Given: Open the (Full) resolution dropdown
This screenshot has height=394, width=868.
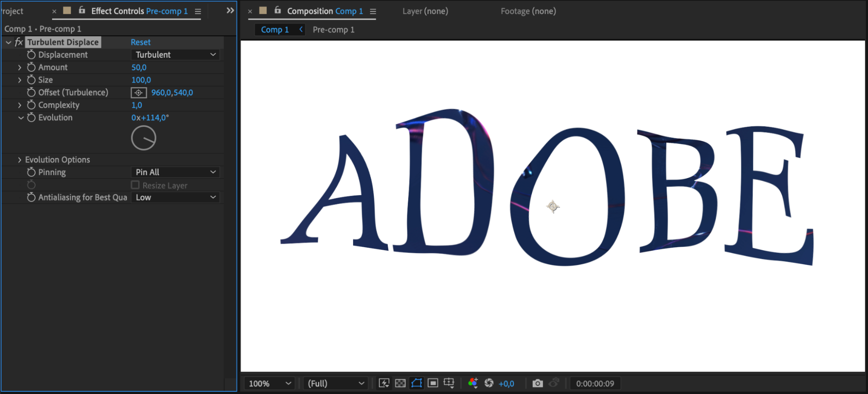Looking at the screenshot, I should click(x=336, y=384).
